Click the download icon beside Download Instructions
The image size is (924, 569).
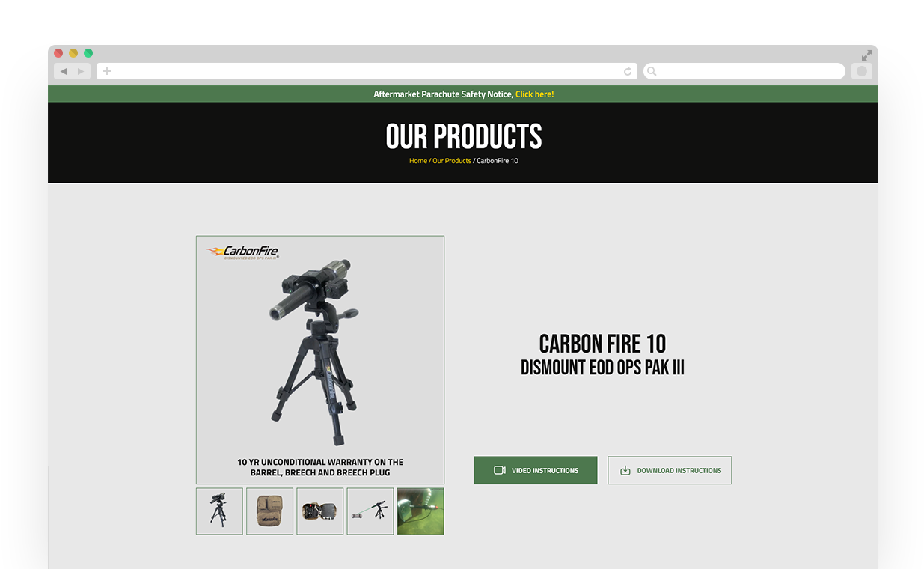625,471
